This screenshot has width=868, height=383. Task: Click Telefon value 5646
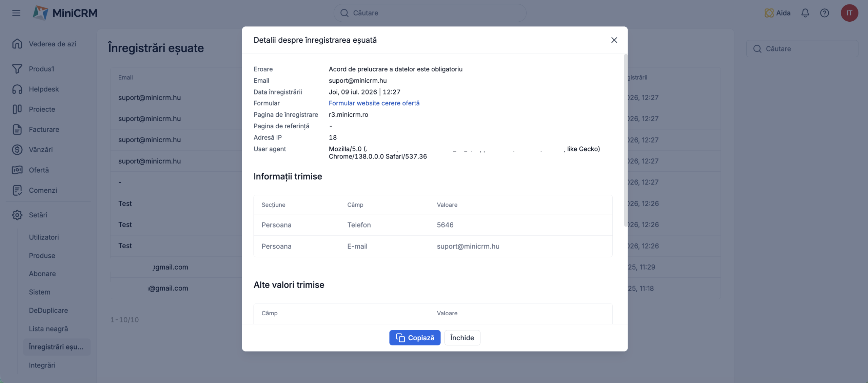445,225
